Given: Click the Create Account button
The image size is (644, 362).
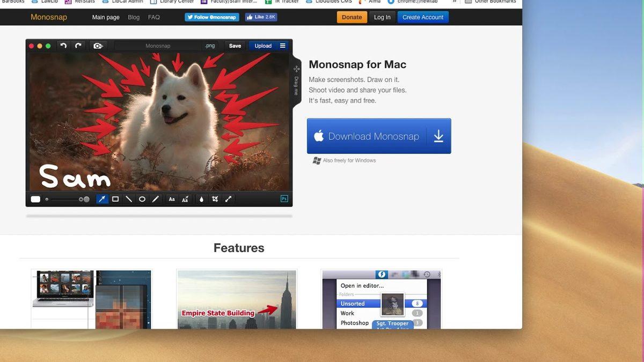Looking at the screenshot, I should point(423,17).
